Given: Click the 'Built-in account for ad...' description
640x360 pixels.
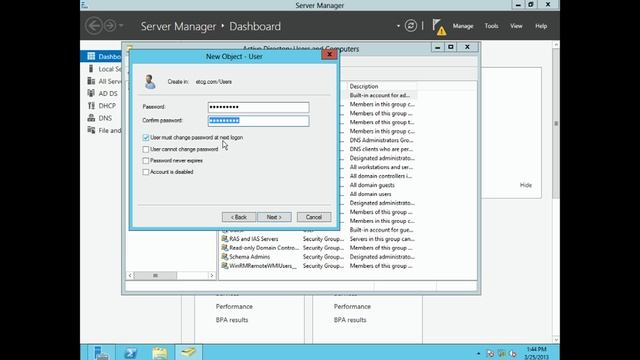Looking at the screenshot, I should [380, 95].
